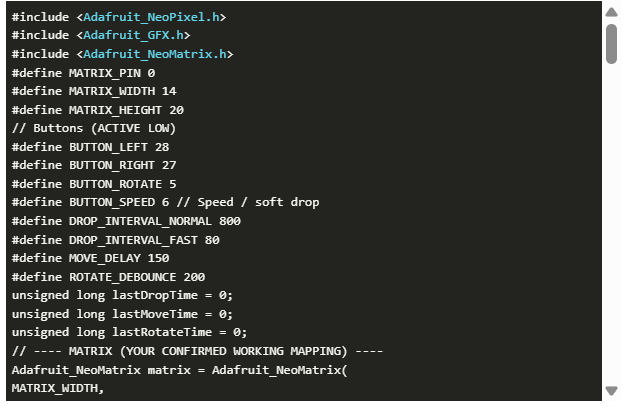Click the BUTTON_RIGHT 27 define line
This screenshot has height=408, width=626.
click(x=94, y=165)
